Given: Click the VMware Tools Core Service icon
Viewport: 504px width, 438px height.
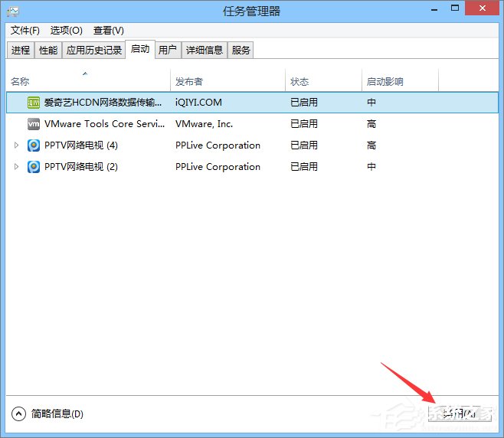Looking at the screenshot, I should [x=34, y=123].
